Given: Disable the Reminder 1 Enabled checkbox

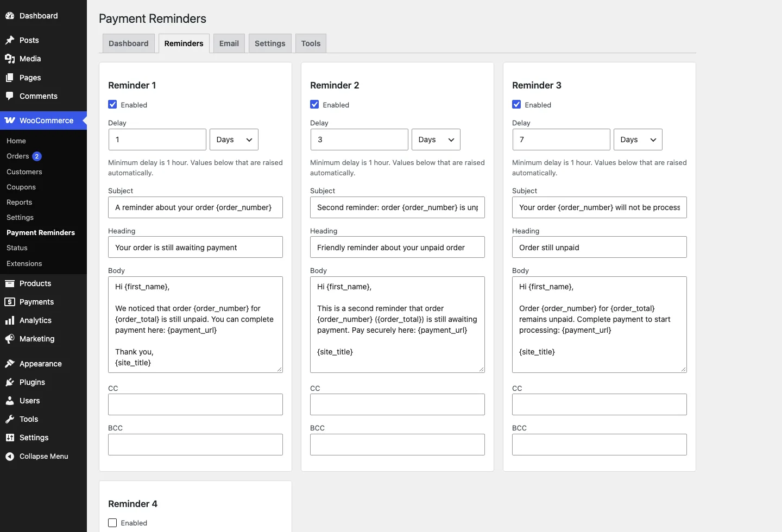Looking at the screenshot, I should pyautogui.click(x=112, y=104).
